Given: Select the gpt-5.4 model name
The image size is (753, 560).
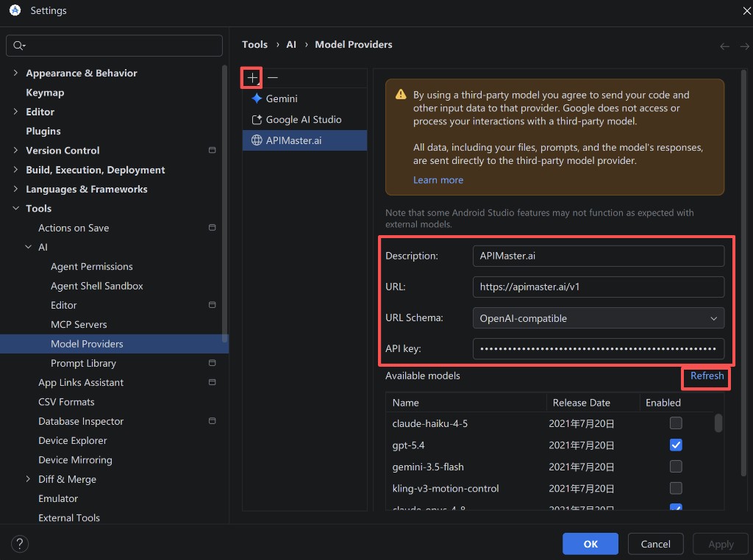Looking at the screenshot, I should pyautogui.click(x=408, y=445).
